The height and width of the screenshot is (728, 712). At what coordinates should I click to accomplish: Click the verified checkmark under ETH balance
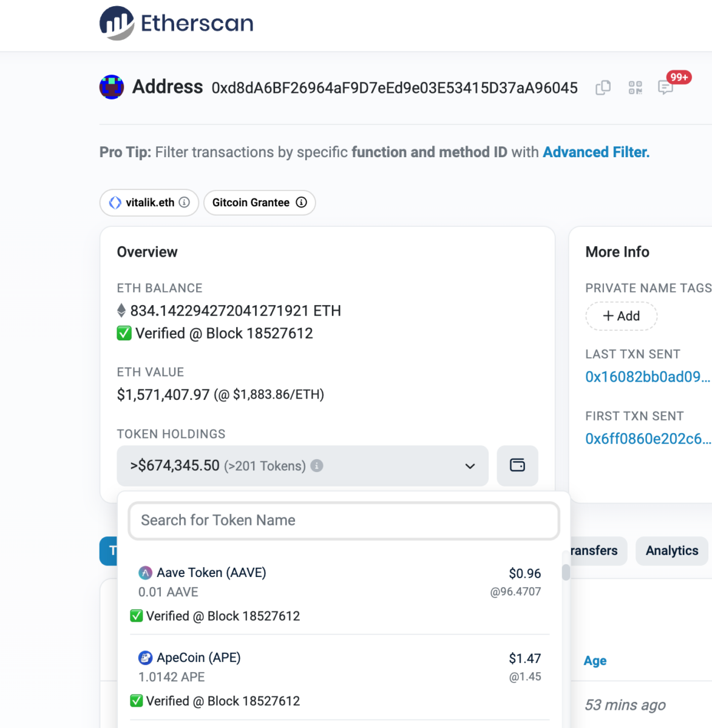pyautogui.click(x=124, y=333)
